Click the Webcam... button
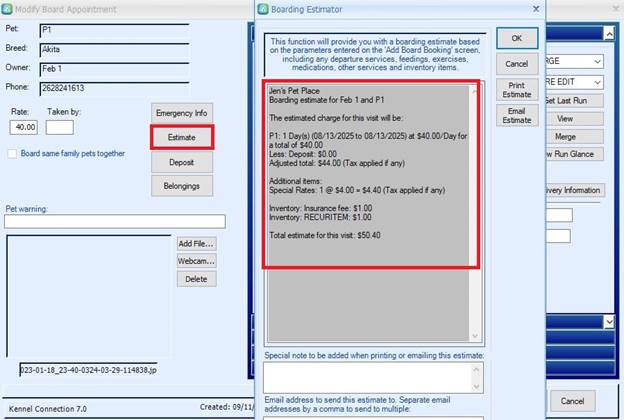This screenshot has height=420, width=624. (x=197, y=261)
